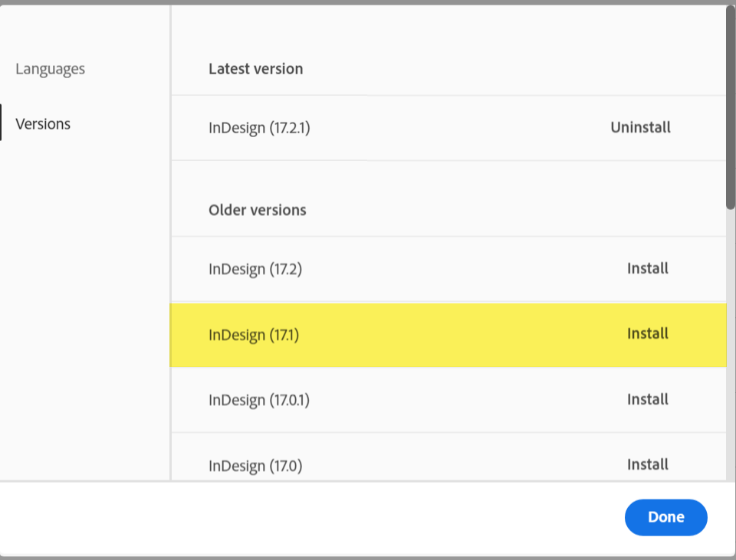Image resolution: width=736 pixels, height=560 pixels.
Task: Switch to the Languages tab
Action: point(49,68)
